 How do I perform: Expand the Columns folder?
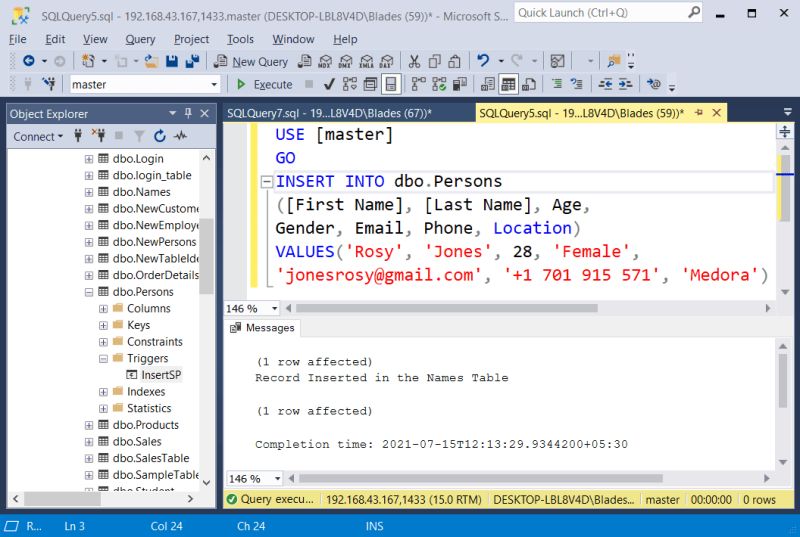point(103,309)
